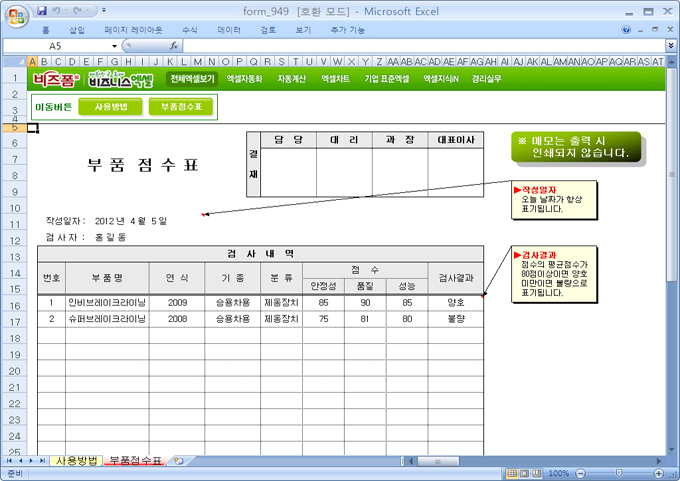Screen dimensions: 680x481
Task: Click the zoom in plus icon
Action: pyautogui.click(x=659, y=473)
